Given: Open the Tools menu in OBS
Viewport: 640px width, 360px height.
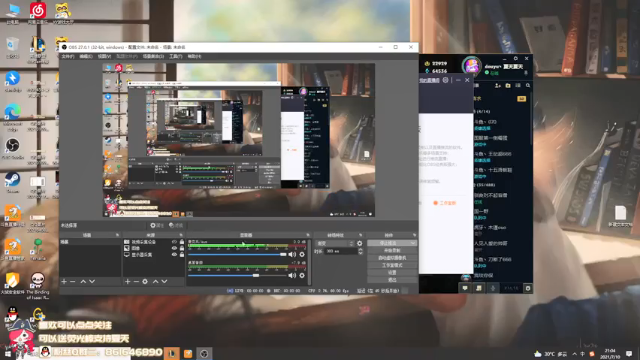Looking at the screenshot, I should [x=176, y=56].
